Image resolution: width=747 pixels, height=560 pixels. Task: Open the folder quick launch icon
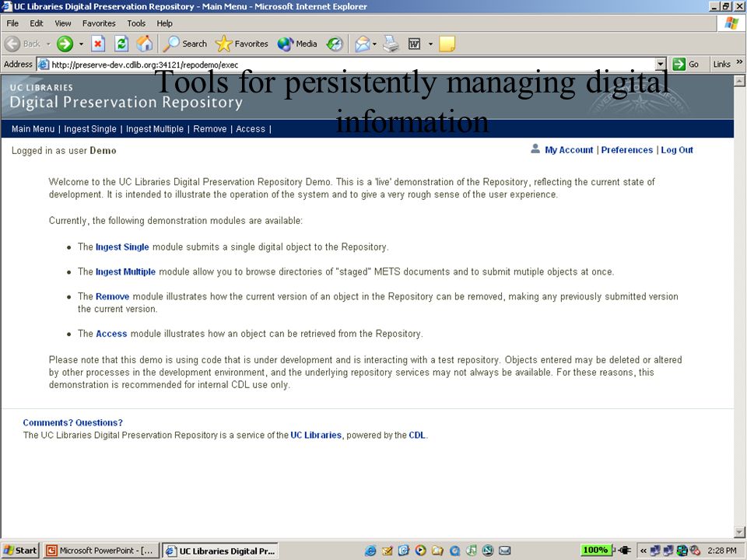point(437,551)
